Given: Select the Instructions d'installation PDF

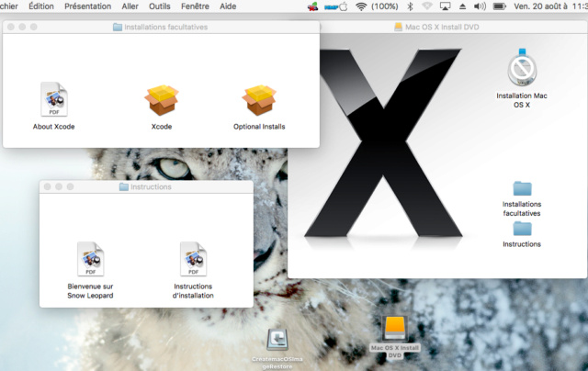Looking at the screenshot, I should click(193, 259).
